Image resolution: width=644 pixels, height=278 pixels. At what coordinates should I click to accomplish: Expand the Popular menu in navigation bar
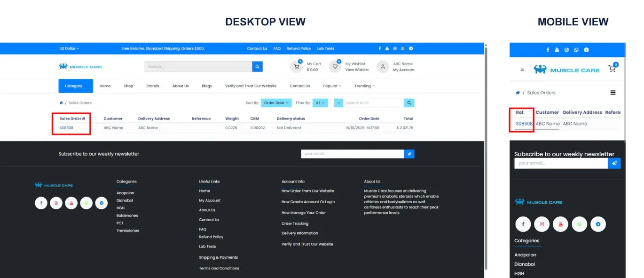pos(332,86)
